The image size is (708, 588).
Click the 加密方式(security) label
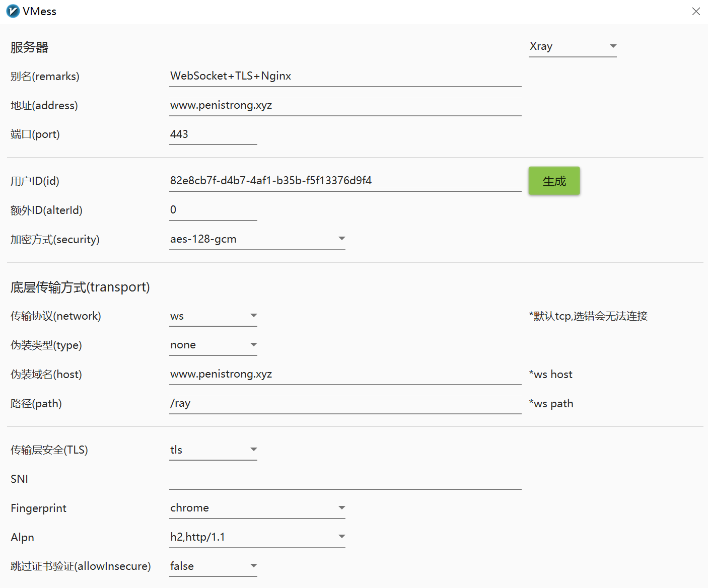55,240
